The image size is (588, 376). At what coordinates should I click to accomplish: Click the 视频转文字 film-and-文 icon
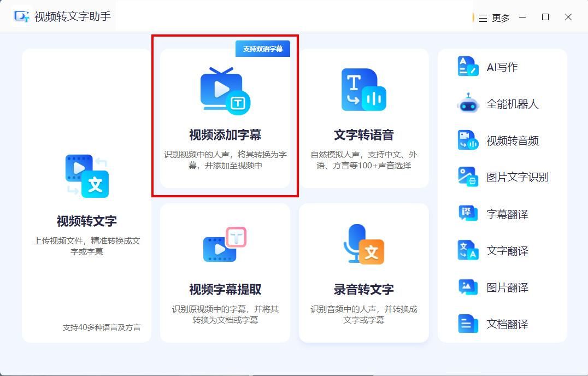(x=87, y=176)
